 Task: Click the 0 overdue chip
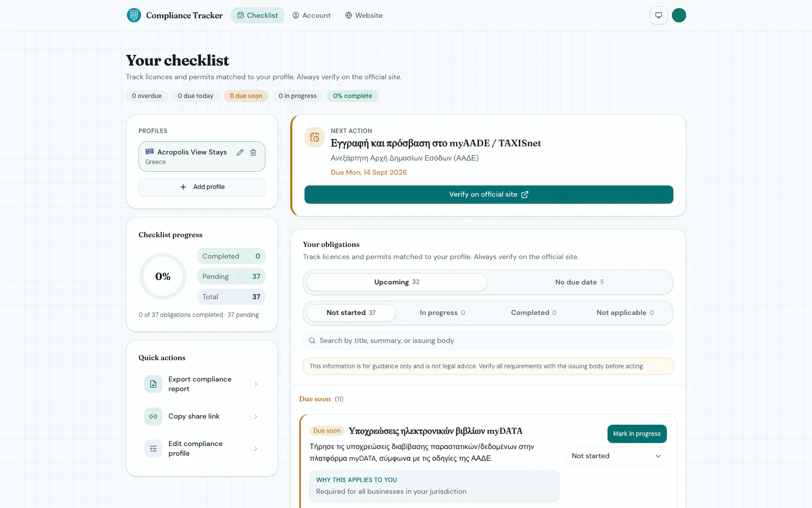pyautogui.click(x=147, y=96)
